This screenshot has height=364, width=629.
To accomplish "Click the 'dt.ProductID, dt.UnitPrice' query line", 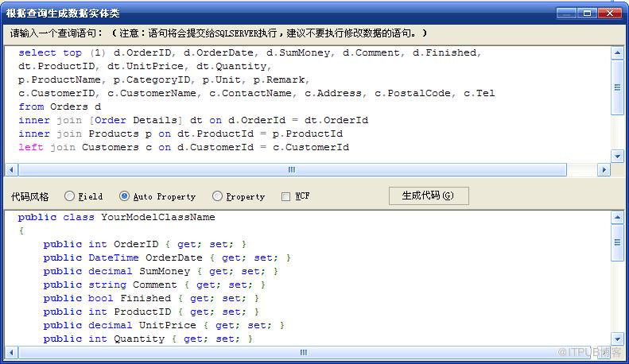I will point(145,66).
